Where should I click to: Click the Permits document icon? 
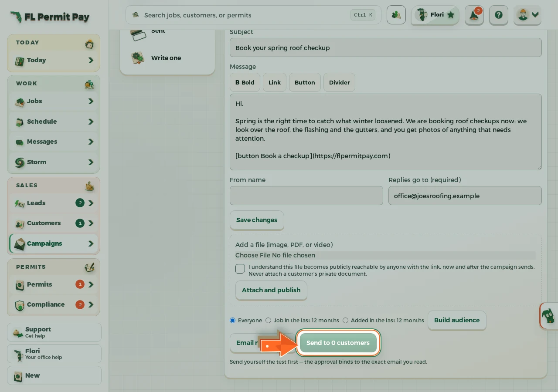click(x=20, y=285)
